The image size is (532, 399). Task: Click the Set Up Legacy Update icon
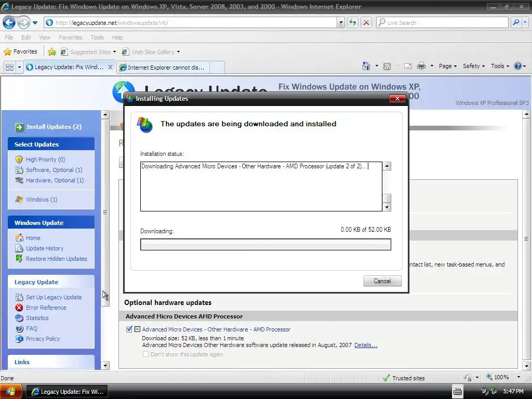19,297
